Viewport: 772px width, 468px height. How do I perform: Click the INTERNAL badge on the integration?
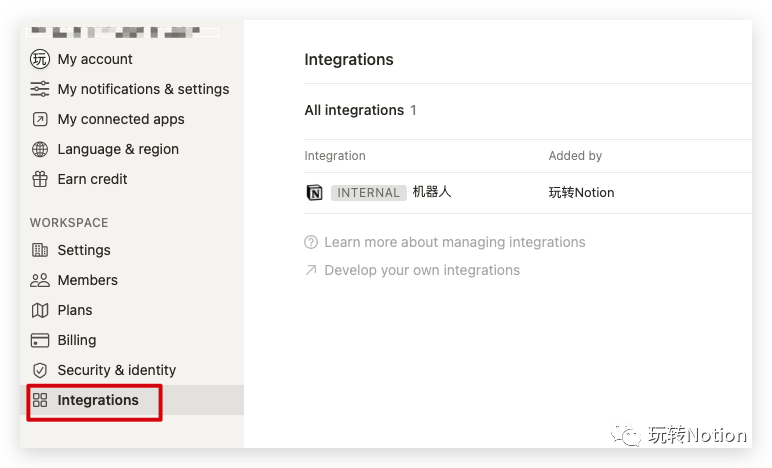pos(368,193)
